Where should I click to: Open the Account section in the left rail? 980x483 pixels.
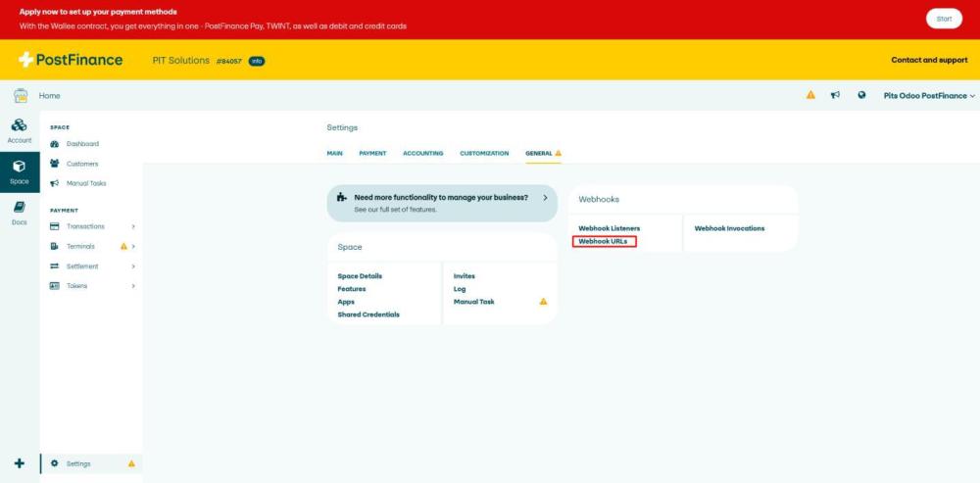pyautogui.click(x=20, y=131)
